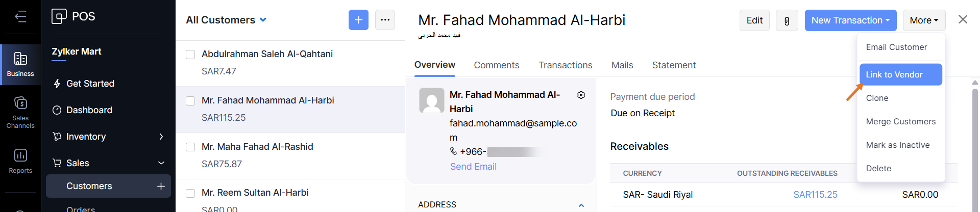Check the Abdulrahman Saleh Al-Qahtani checkbox

click(x=190, y=55)
